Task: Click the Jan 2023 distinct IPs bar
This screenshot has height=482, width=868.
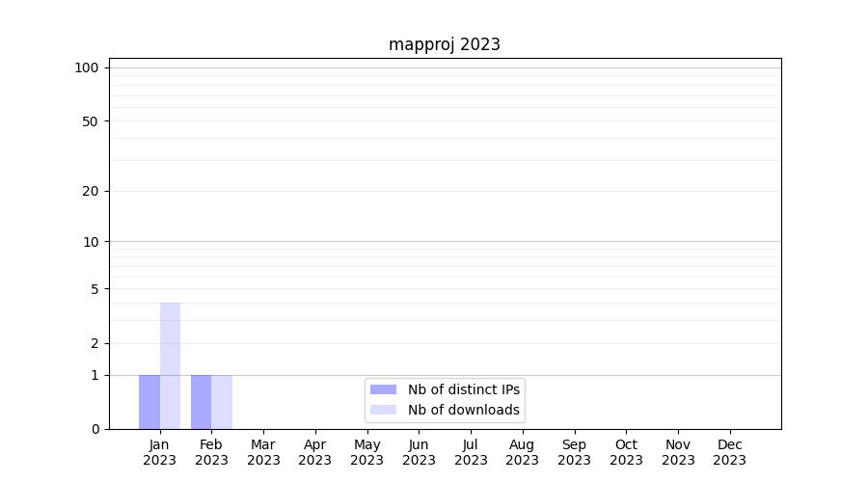Action: coord(149,402)
